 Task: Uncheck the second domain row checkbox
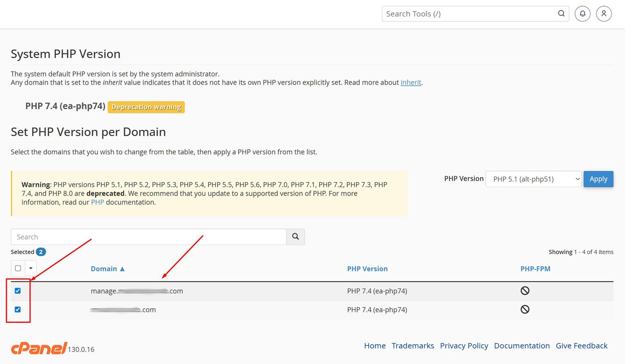pos(18,309)
